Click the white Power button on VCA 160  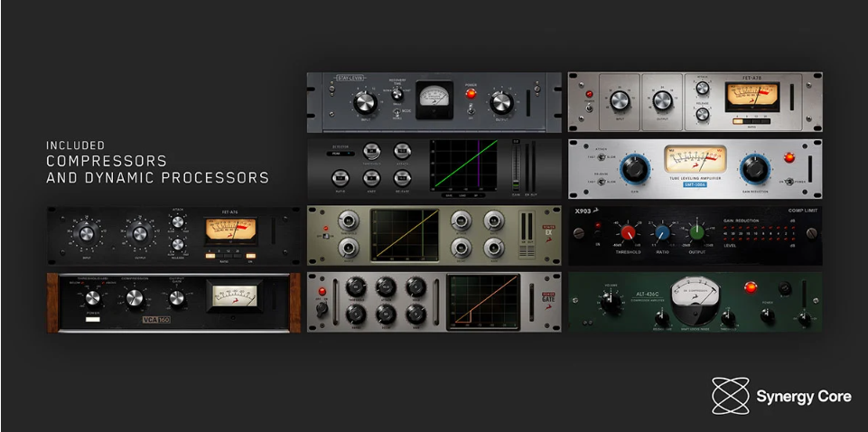tap(90, 319)
